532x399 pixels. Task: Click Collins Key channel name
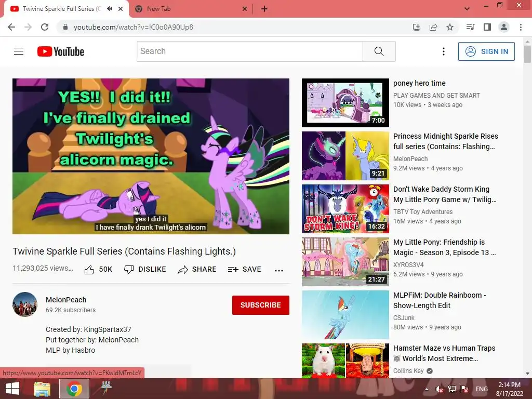(408, 371)
